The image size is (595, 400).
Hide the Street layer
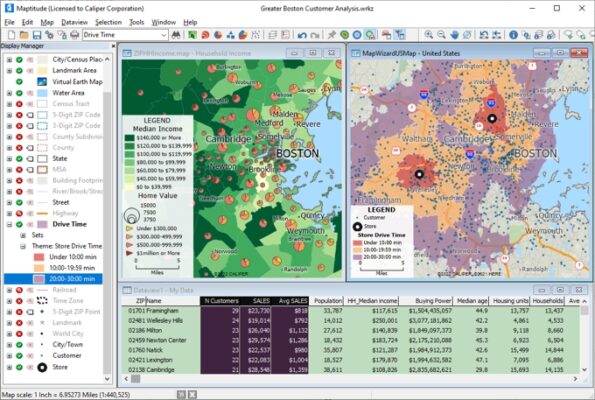tap(19, 202)
